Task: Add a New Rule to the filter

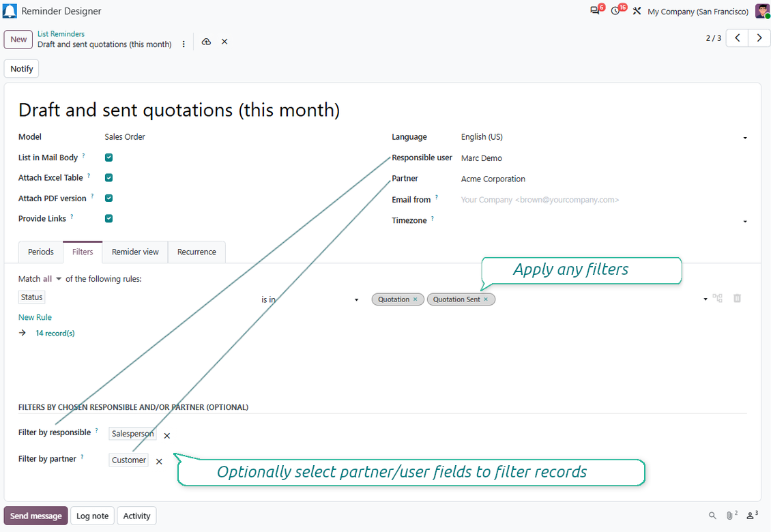Action: point(35,317)
